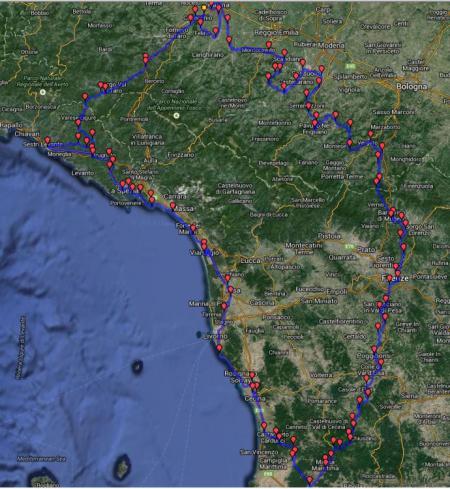The height and width of the screenshot is (489, 450).
Task: Click the Quarrata label
Action: tap(343, 257)
